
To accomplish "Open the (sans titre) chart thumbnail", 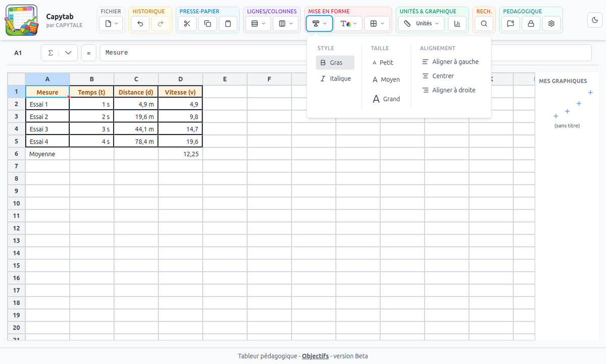I will [x=567, y=109].
